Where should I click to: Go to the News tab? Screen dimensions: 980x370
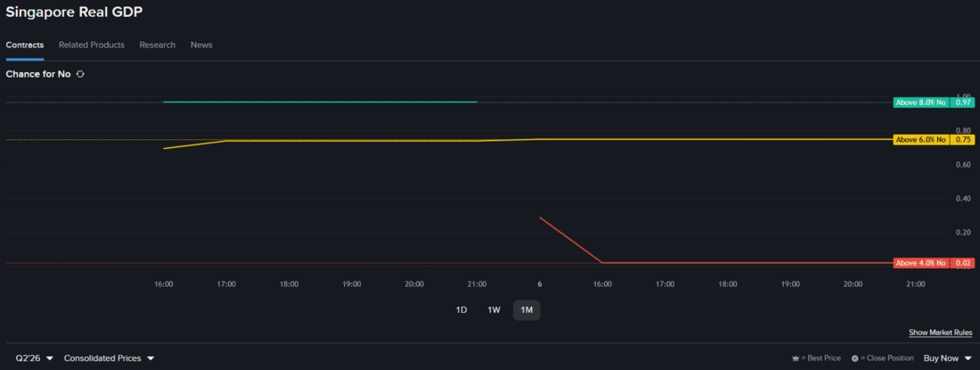click(x=201, y=45)
